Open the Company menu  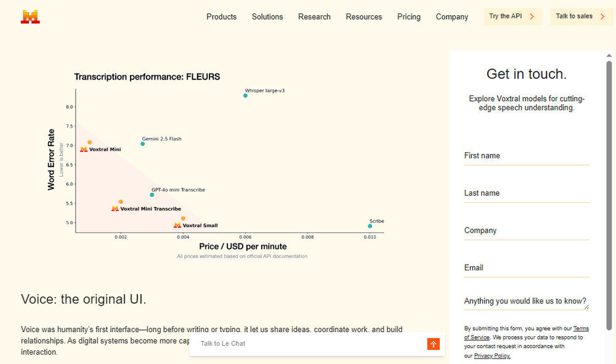coord(452,17)
